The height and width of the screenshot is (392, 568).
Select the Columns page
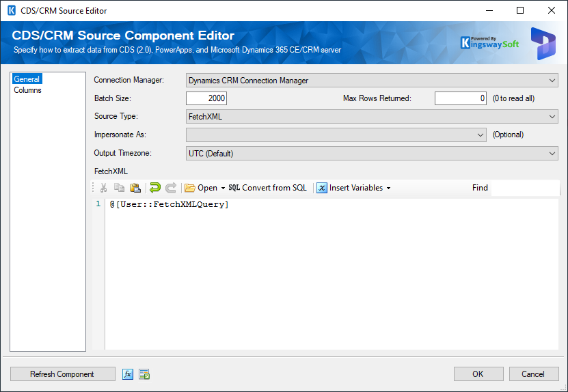[27, 90]
